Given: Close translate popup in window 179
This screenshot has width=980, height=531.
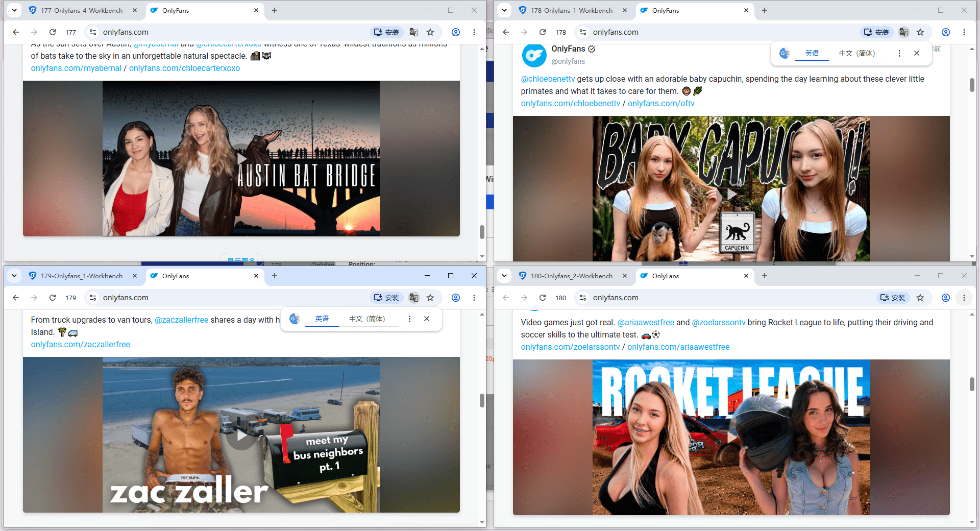Looking at the screenshot, I should (x=427, y=319).
